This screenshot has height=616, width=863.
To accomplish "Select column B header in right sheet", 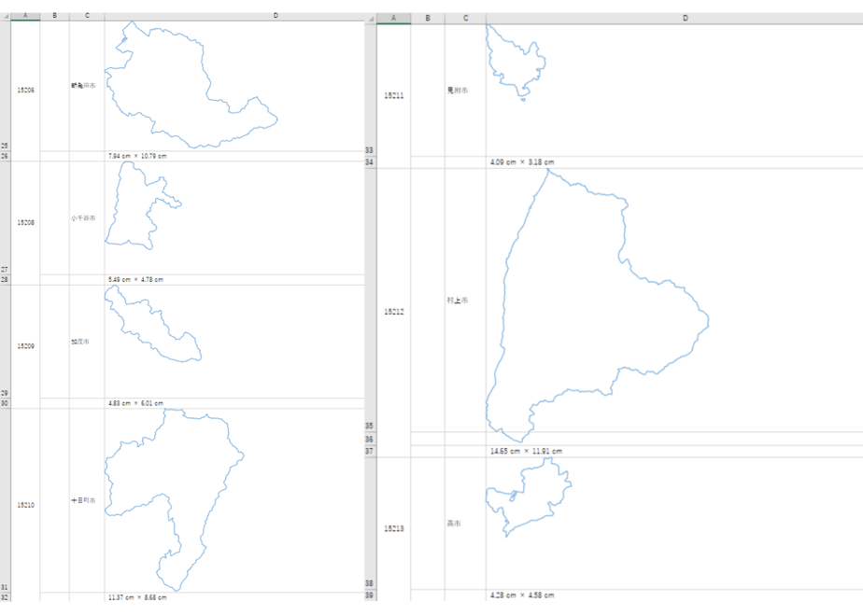I will 428,18.
